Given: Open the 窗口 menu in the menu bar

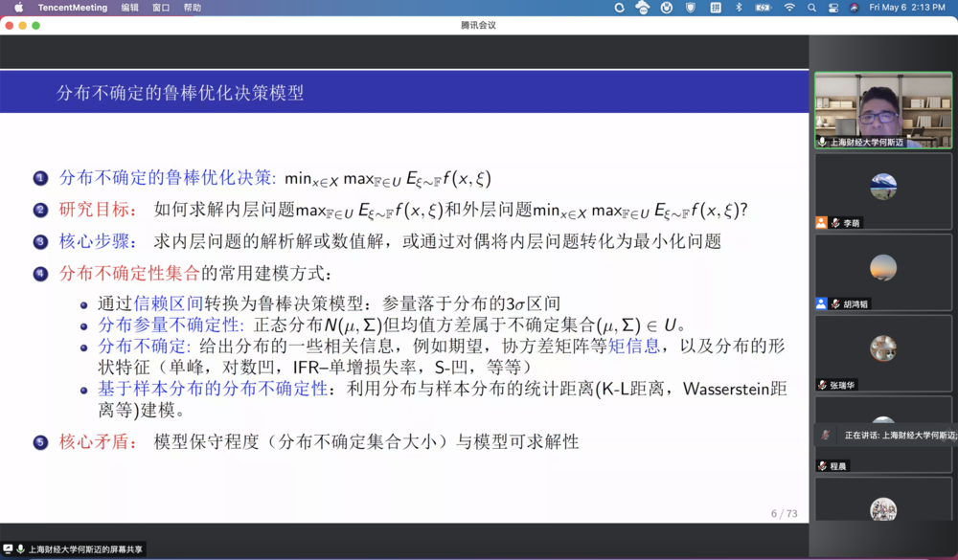Looking at the screenshot, I should pos(163,8).
